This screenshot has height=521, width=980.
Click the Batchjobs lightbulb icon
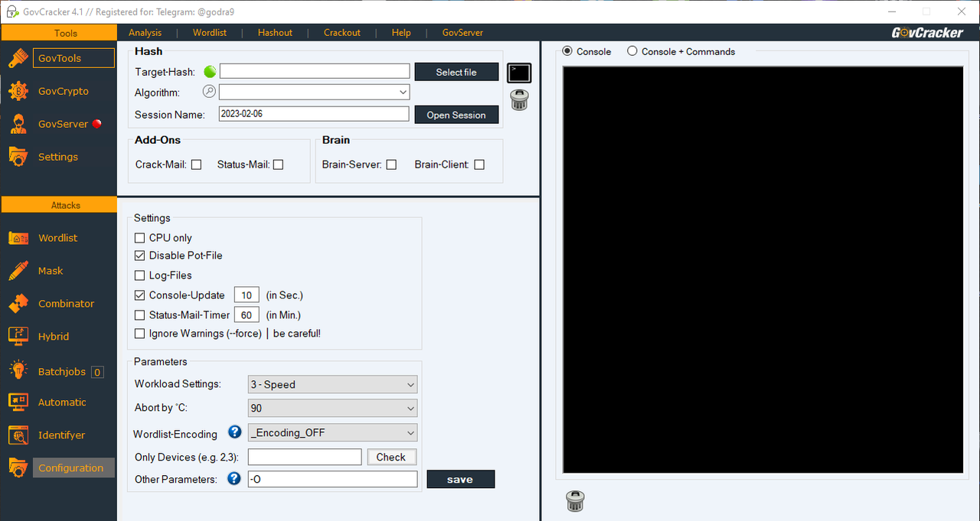coord(18,370)
